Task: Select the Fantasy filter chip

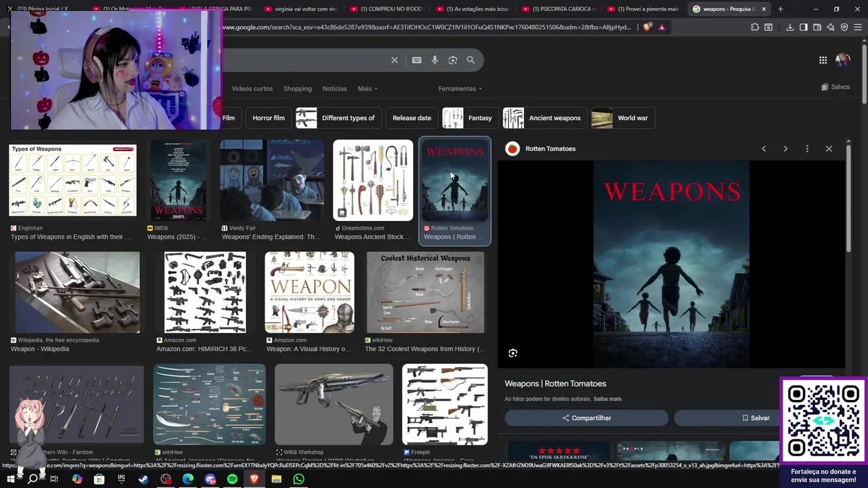Action: 471,118
